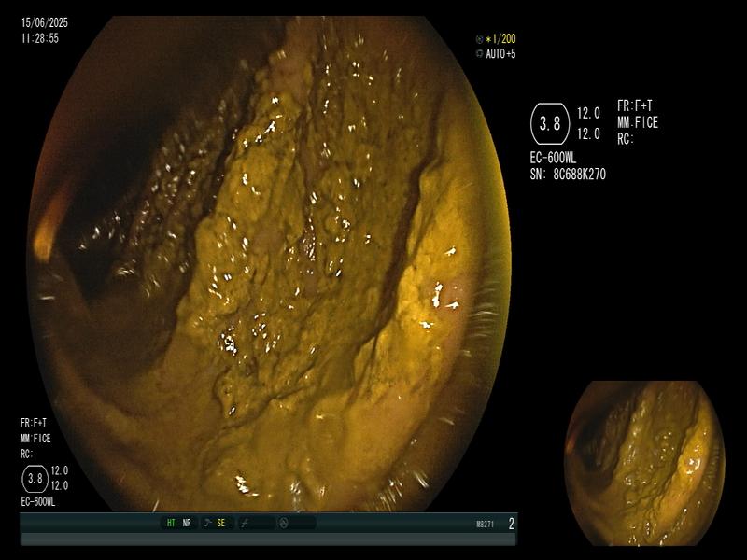Screen dimensions: 747x560
Task: Click the AUTO+5 brightness value
Action: tap(500, 54)
